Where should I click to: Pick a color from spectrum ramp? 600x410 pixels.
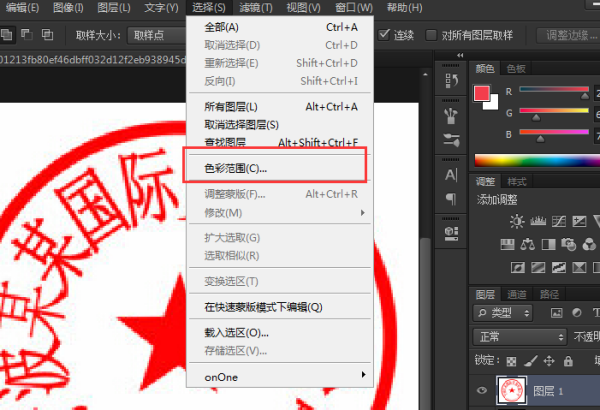[537, 160]
